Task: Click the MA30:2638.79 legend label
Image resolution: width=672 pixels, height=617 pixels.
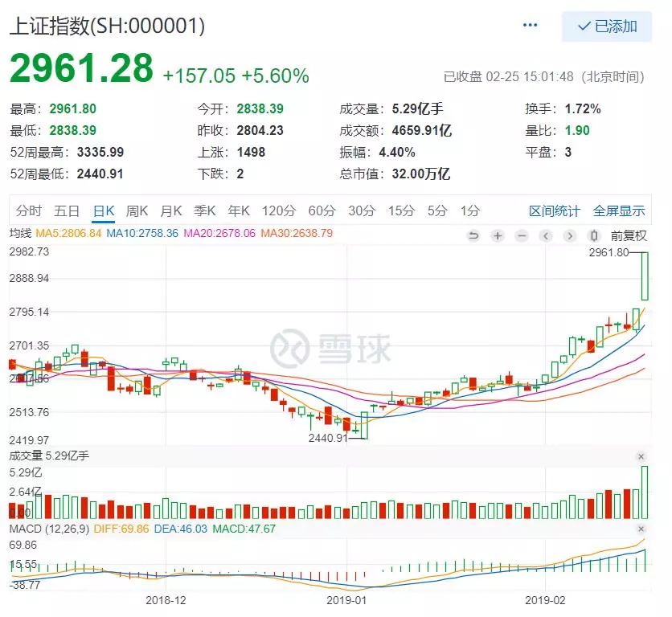Action: click(297, 234)
